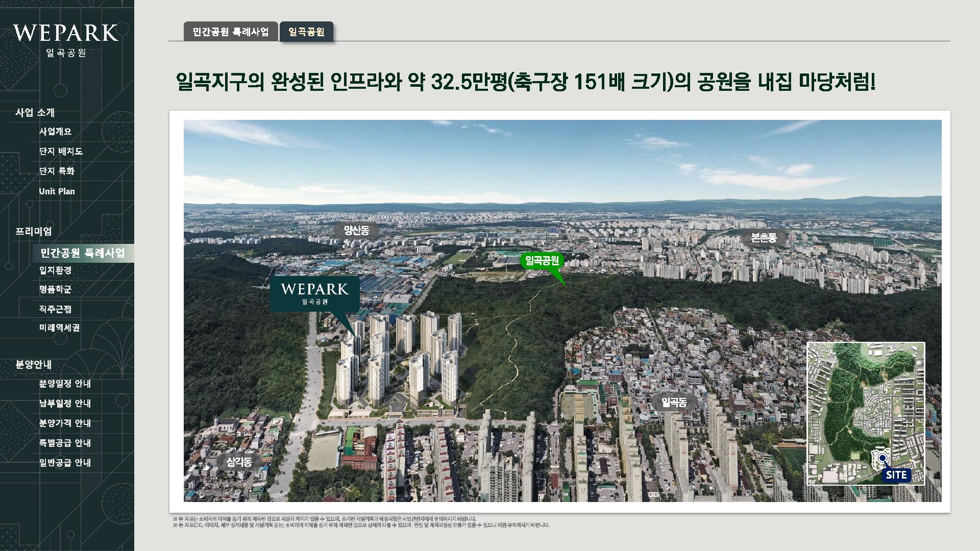The height and width of the screenshot is (551, 980).
Task: Select the 프리미엄 menu heading
Action: (x=33, y=231)
